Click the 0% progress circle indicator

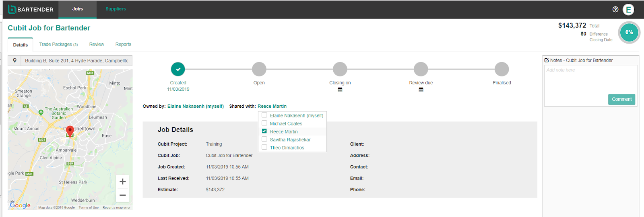629,32
